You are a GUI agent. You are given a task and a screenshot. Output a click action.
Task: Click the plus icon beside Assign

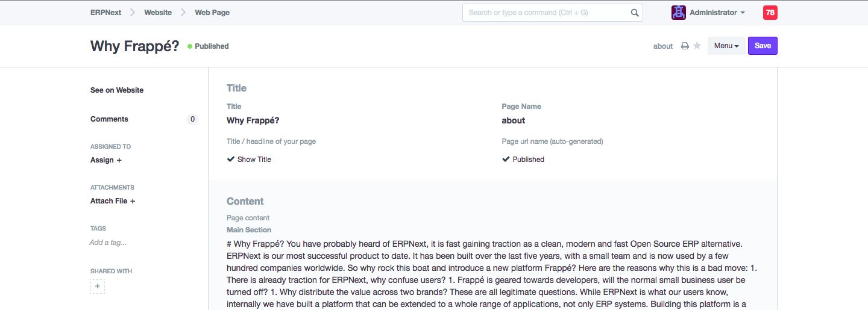[x=119, y=160]
